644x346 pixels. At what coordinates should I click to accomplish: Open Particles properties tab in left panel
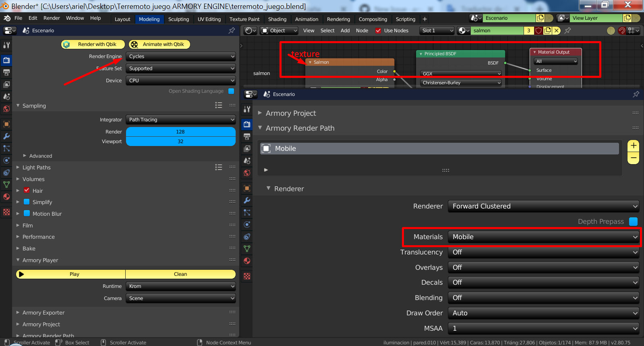point(6,148)
